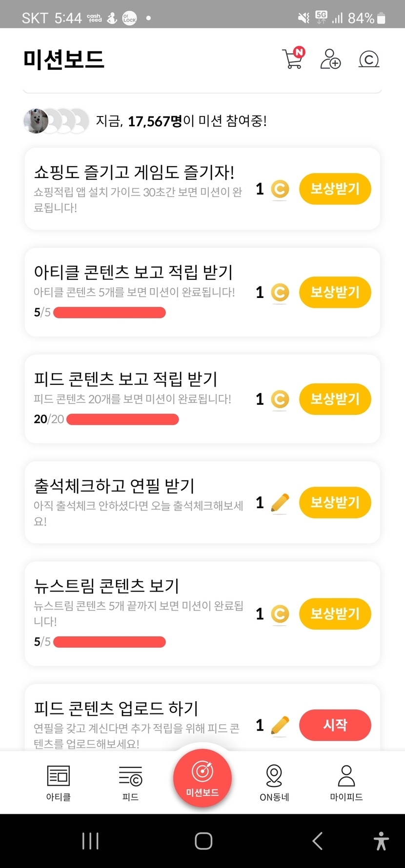Select the 미션보드 center tab
The width and height of the screenshot is (405, 868).
click(x=202, y=778)
